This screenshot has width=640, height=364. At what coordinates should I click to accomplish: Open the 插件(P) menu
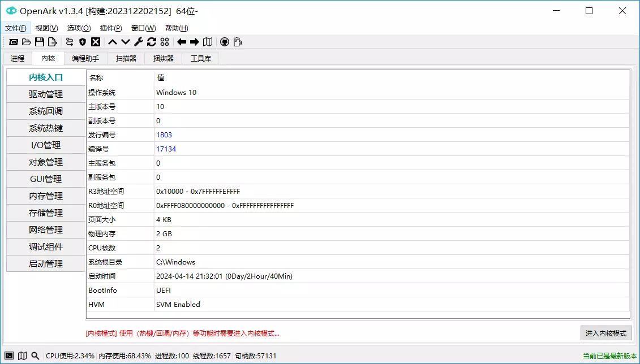click(111, 28)
